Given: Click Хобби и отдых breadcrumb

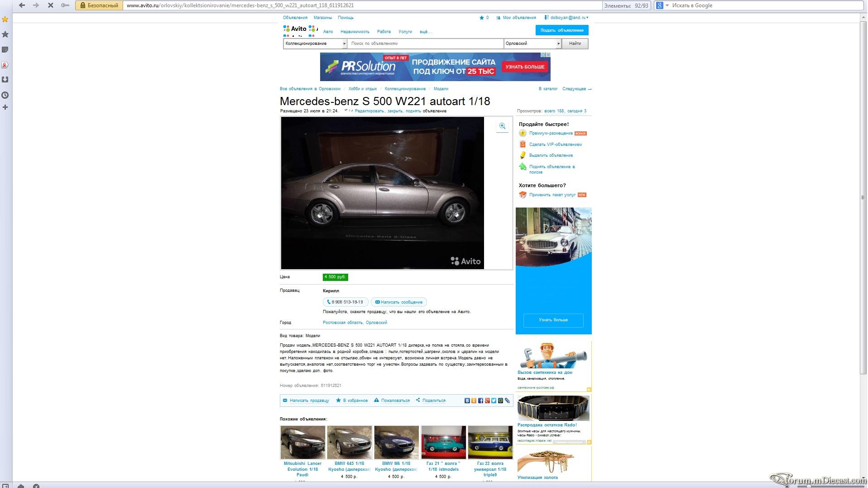Looking at the screenshot, I should coord(363,89).
